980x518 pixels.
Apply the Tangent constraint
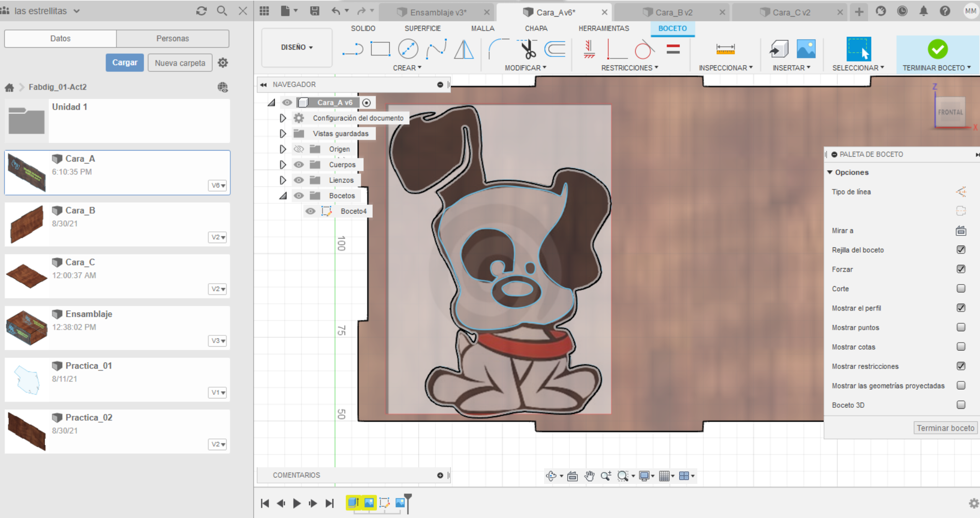(x=646, y=49)
